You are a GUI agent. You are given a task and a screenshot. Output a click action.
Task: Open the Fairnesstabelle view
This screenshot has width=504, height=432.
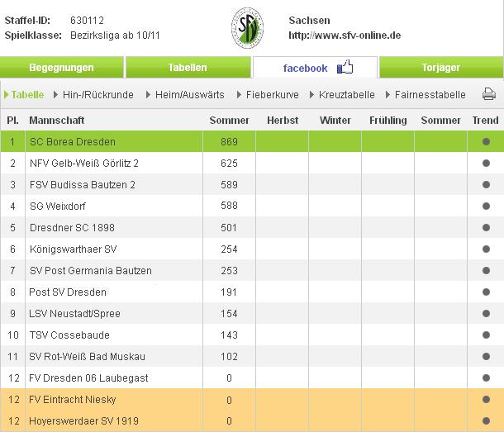click(426, 95)
